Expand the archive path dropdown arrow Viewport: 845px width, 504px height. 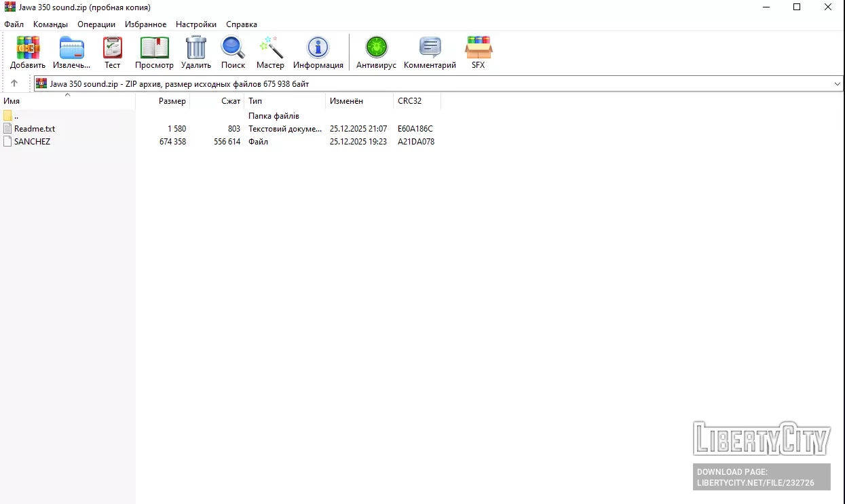pos(837,83)
